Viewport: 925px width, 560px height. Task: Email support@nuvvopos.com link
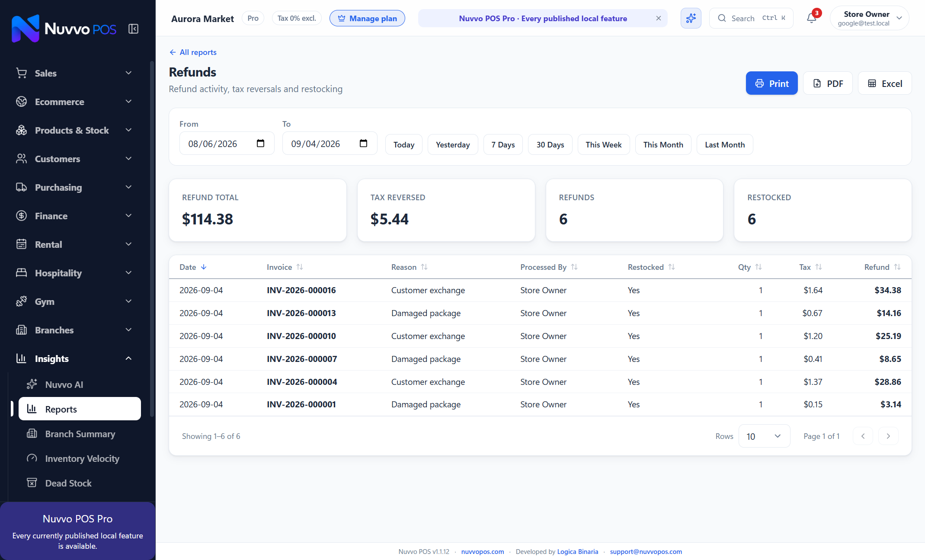pyautogui.click(x=646, y=551)
